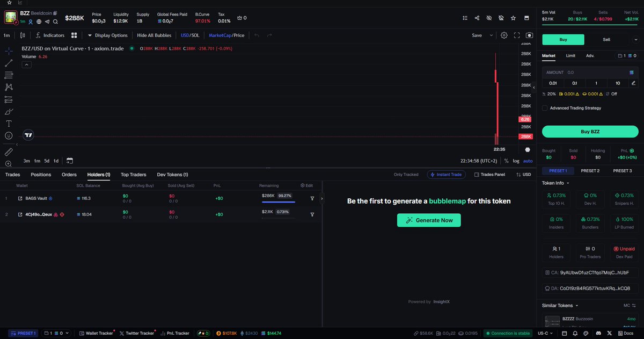This screenshot has width=644, height=339.
Task: Toggle auto scale on chart
Action: [x=528, y=161]
